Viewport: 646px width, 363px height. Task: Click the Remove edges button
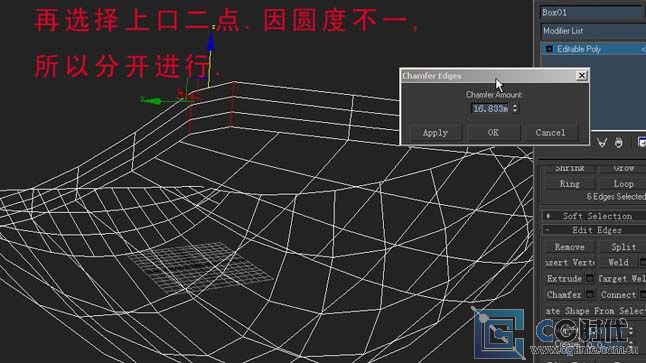tap(569, 247)
